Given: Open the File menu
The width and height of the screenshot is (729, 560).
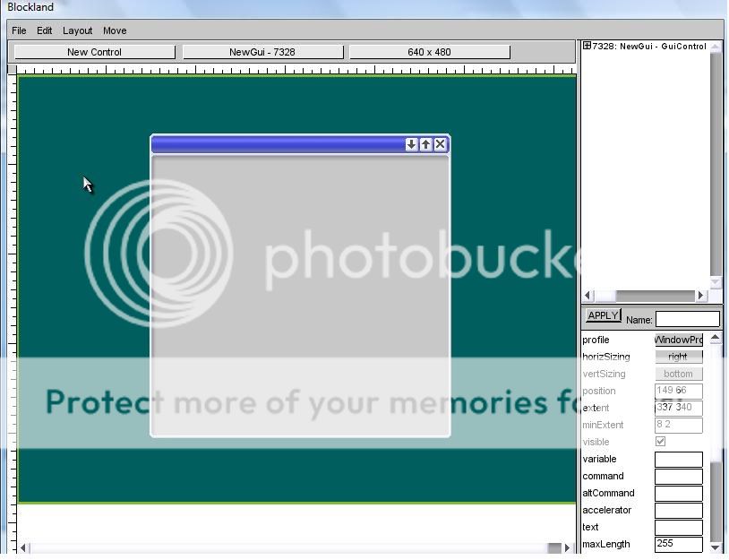Looking at the screenshot, I should point(19,30).
